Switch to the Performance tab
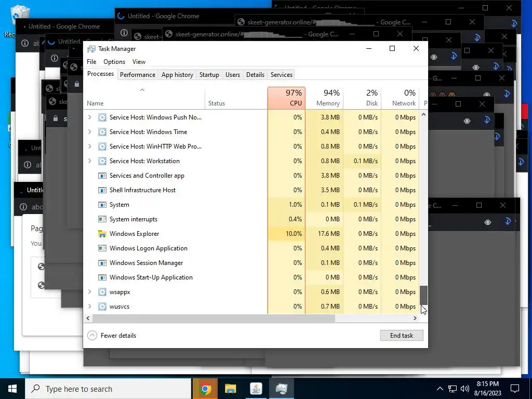This screenshot has height=399, width=532. point(137,75)
